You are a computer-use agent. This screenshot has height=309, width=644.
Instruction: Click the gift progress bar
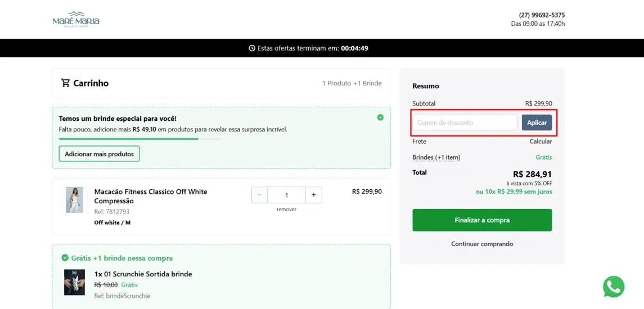141,139
